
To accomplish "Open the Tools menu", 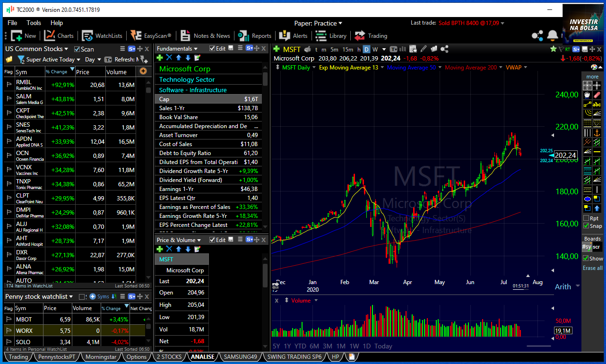I will [34, 23].
